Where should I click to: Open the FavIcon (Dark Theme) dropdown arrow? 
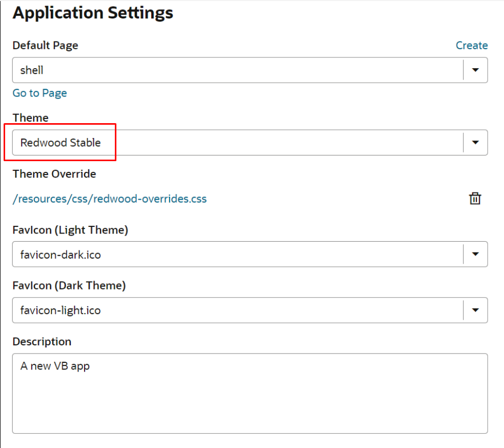475,310
